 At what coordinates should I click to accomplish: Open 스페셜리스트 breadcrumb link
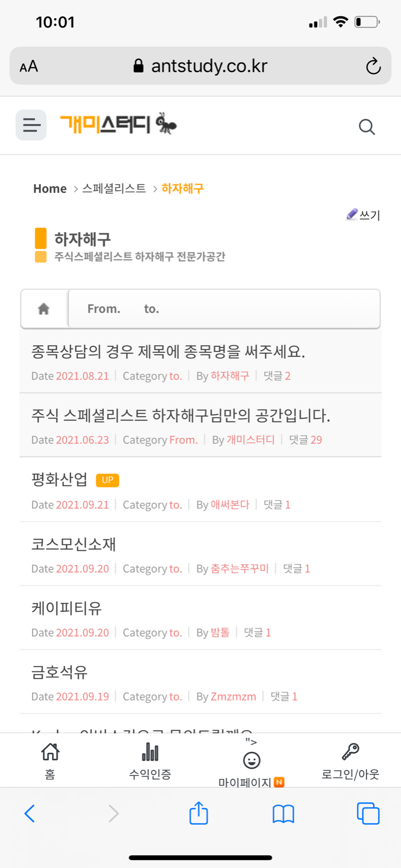[x=114, y=188]
